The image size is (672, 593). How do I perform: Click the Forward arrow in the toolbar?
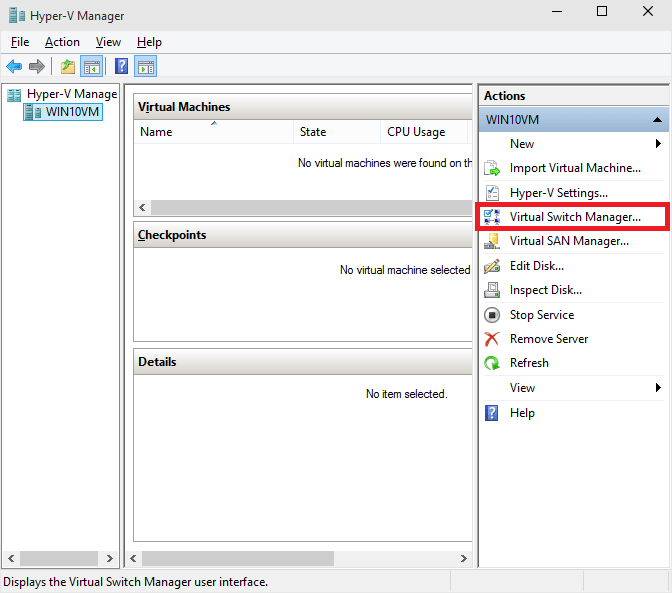(37, 66)
